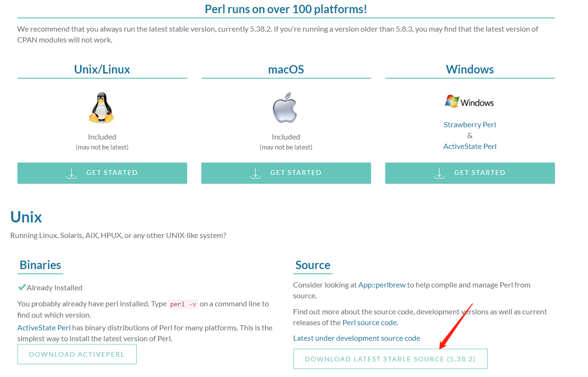Click the green checkmark beside Already Installed
588x377 pixels.
click(22, 287)
